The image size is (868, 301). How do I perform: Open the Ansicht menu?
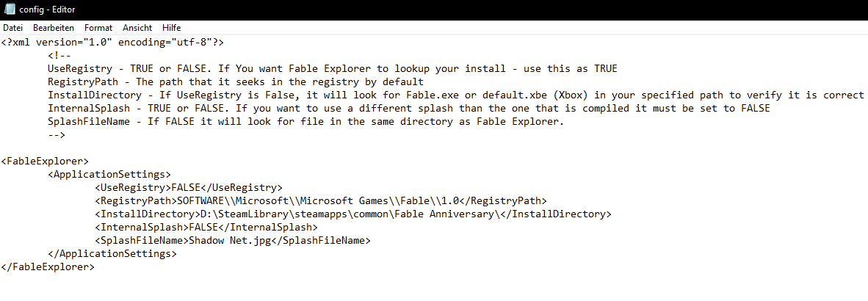(137, 27)
